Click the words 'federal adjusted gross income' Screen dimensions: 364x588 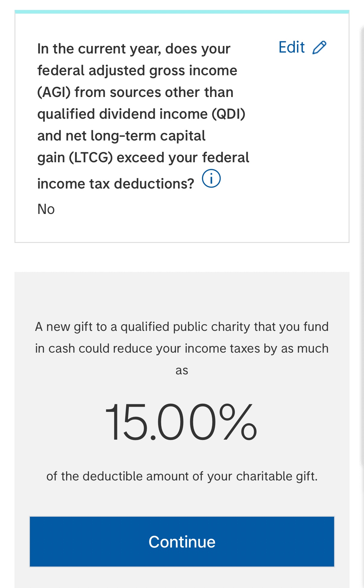[x=137, y=71]
